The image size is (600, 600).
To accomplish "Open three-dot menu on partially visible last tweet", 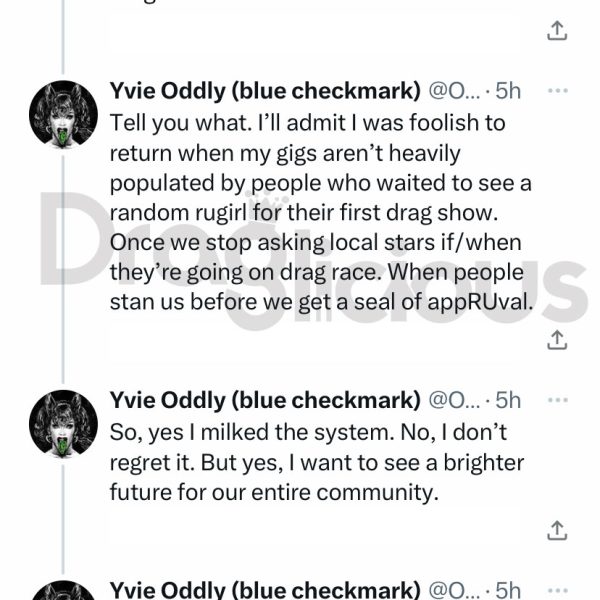I will (x=558, y=590).
